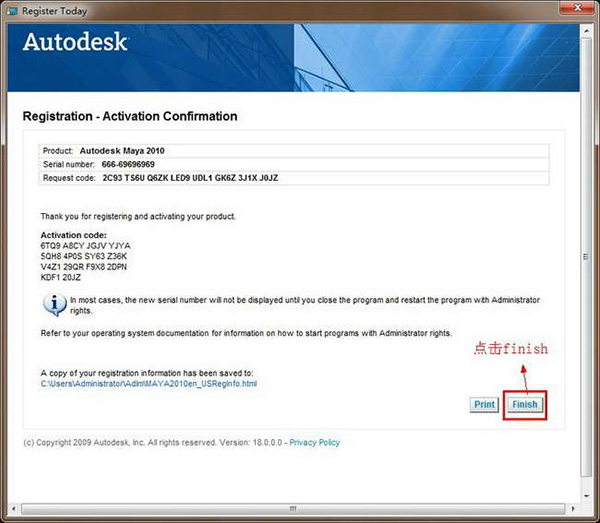The image size is (600, 523).
Task: Close the Register Today window
Action: [x=578, y=7]
